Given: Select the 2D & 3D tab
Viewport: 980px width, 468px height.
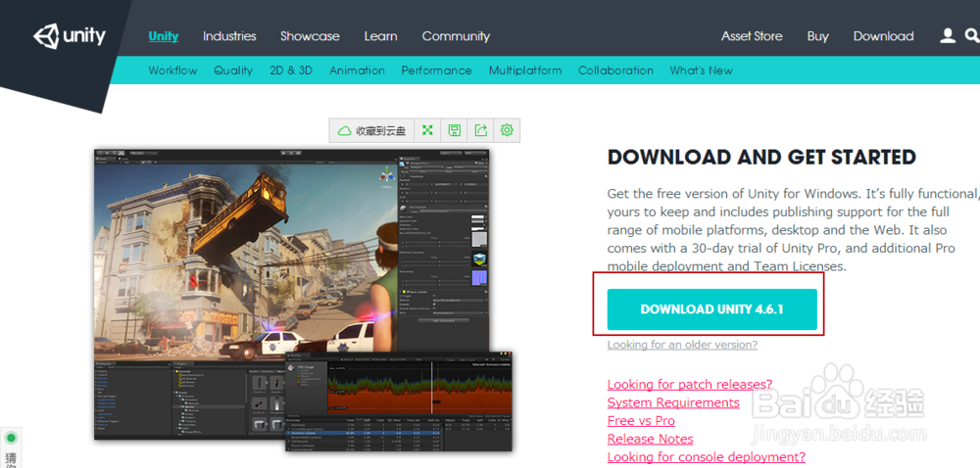Looking at the screenshot, I should click(291, 70).
